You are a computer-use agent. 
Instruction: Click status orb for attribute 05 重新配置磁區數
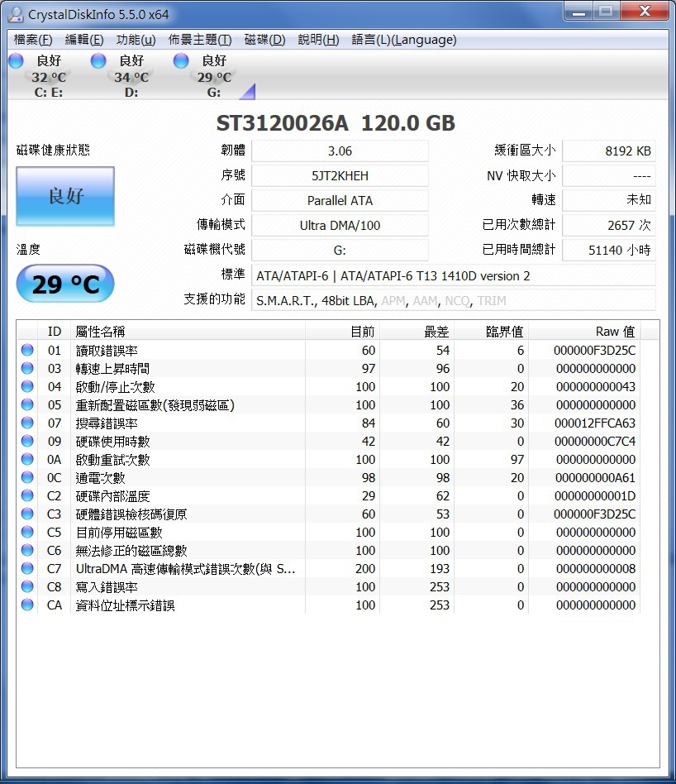click(27, 404)
